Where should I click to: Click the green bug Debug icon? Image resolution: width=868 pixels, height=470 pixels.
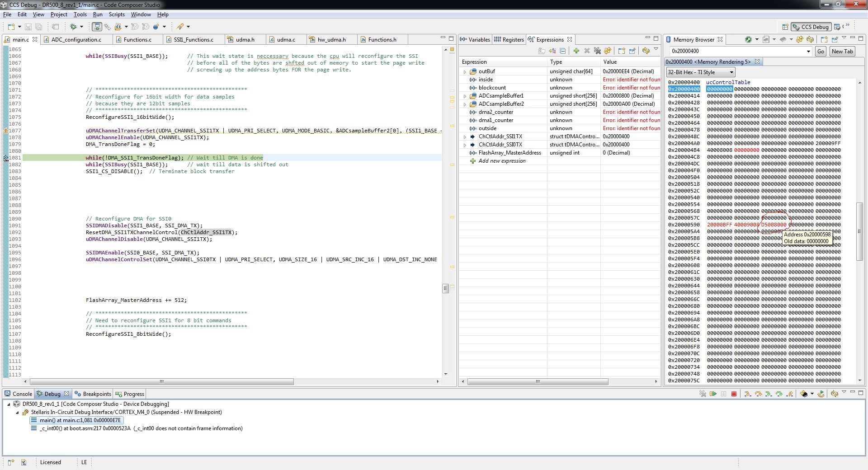tap(73, 27)
